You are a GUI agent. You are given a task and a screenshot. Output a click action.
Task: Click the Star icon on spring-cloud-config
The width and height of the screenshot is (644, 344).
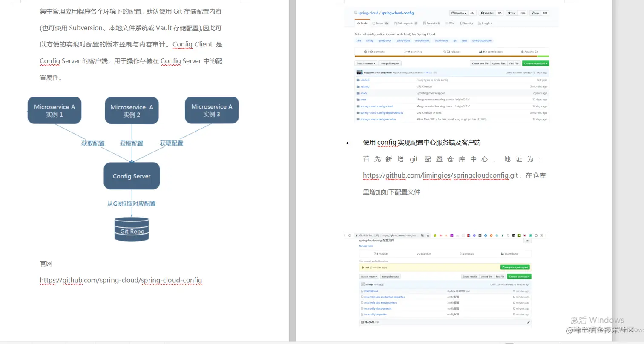[x=509, y=13]
